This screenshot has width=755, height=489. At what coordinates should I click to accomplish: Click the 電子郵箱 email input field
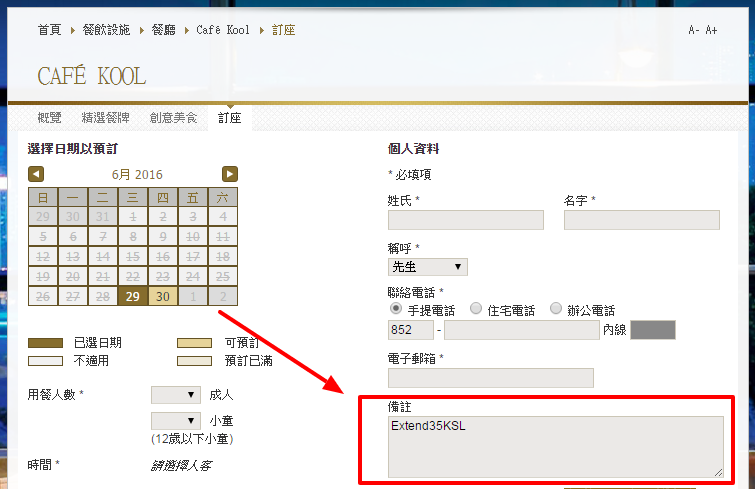491,378
